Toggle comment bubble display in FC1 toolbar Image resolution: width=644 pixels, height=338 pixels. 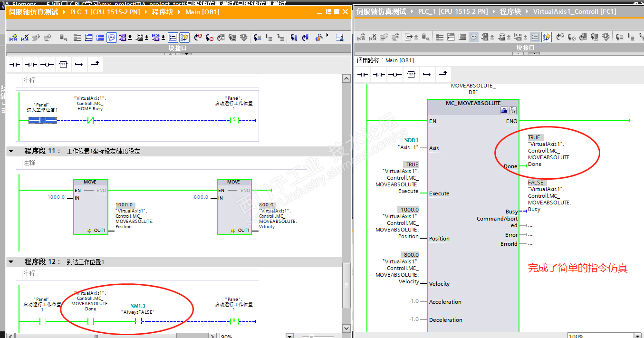point(474,37)
